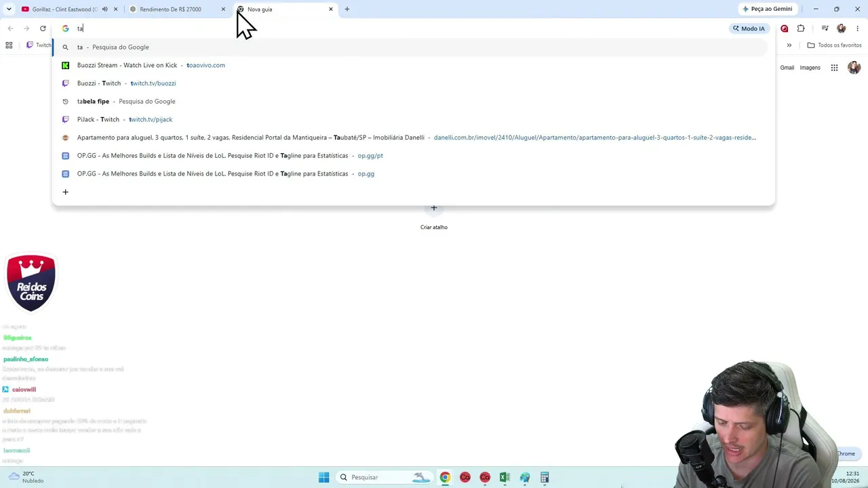868x488 pixels.
Task: Open the Imagens link
Action: click(x=810, y=68)
